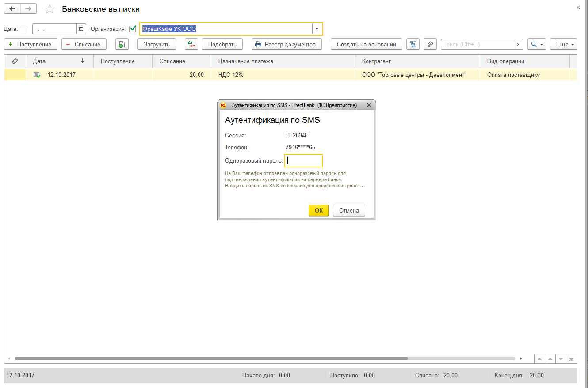Screen dimensions: 588x388
Task: Click the right arrow of the horizontal scrollbar
Action: (x=521, y=358)
